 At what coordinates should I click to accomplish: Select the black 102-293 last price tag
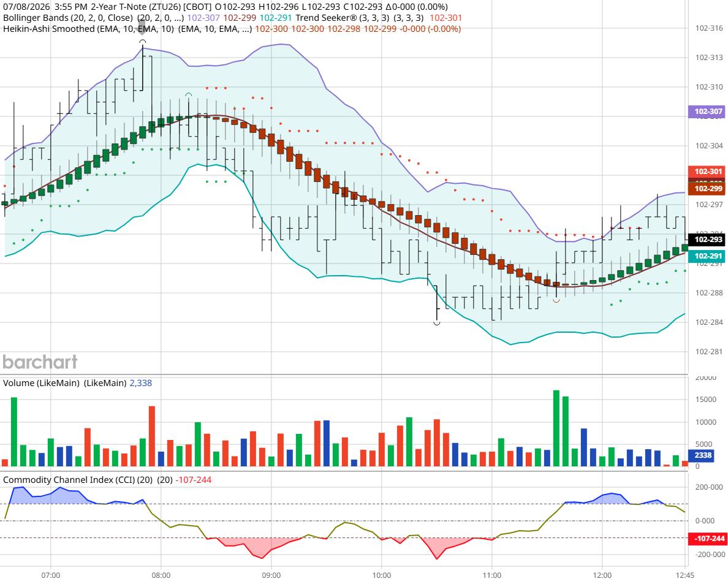(706, 240)
